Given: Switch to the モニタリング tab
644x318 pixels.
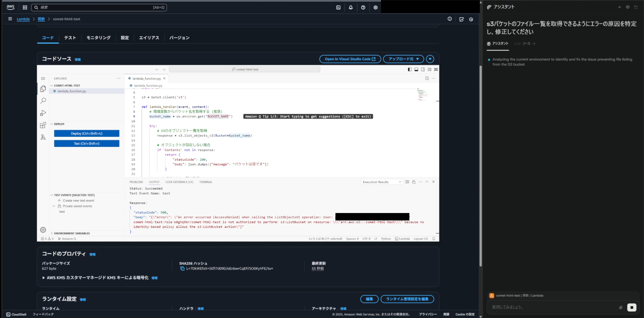Looking at the screenshot, I should tap(98, 38).
